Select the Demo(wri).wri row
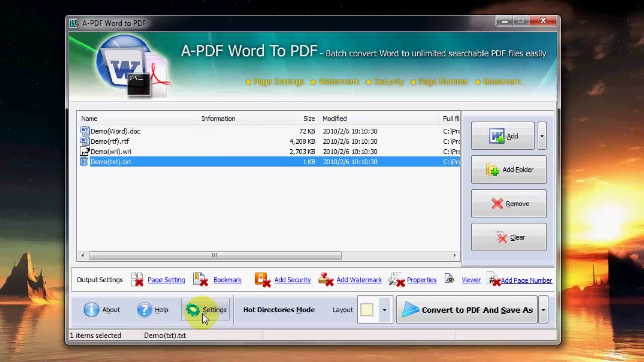The image size is (644, 362). [x=269, y=151]
